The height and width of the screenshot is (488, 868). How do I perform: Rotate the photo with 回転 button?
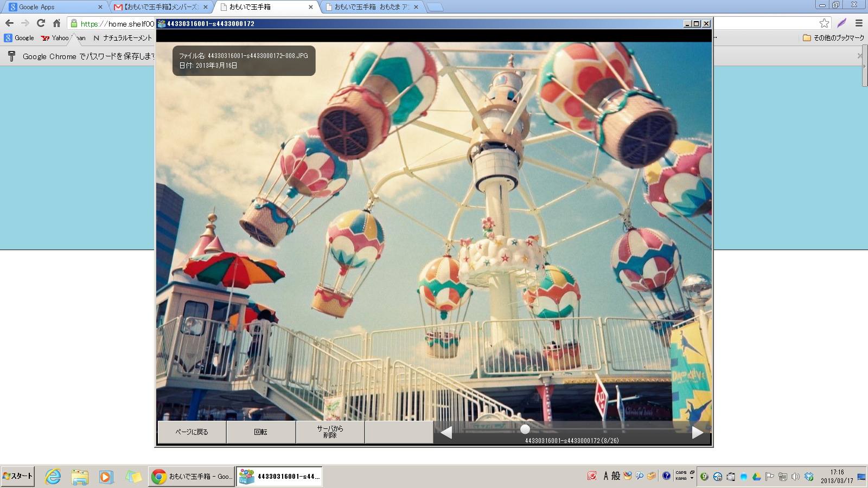click(261, 432)
